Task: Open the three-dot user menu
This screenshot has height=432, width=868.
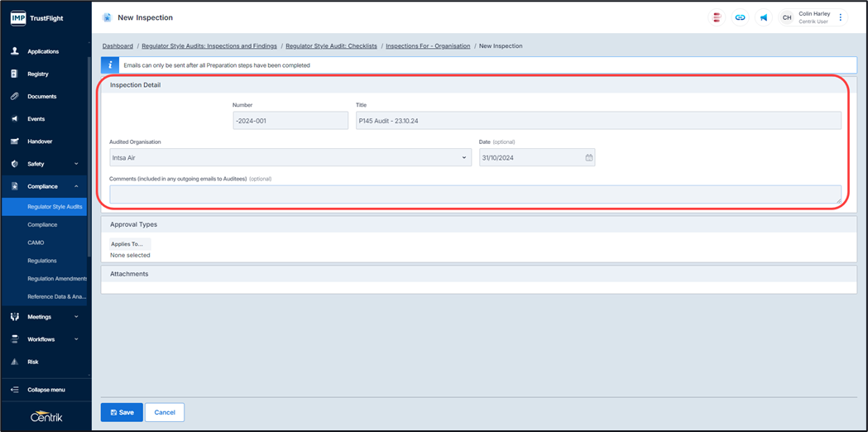Action: click(841, 17)
